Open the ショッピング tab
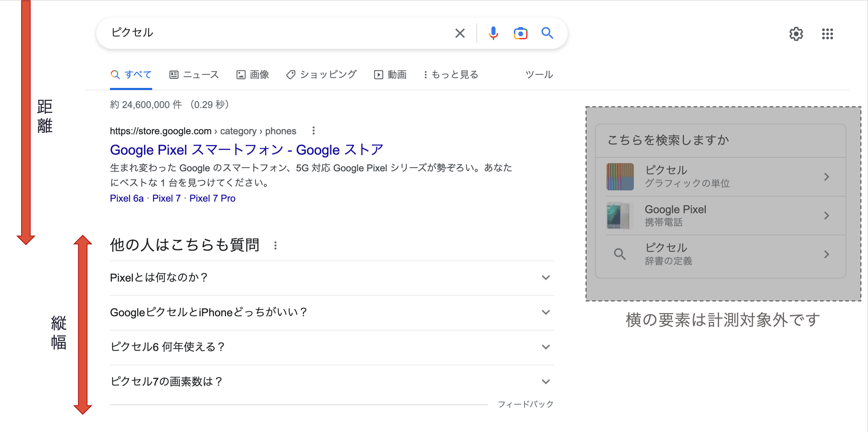 point(321,74)
